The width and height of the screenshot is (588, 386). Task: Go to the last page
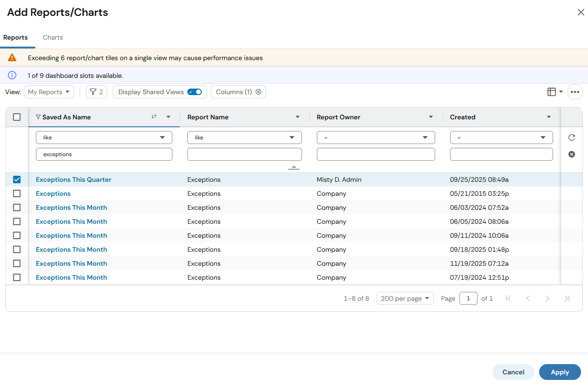pos(567,298)
